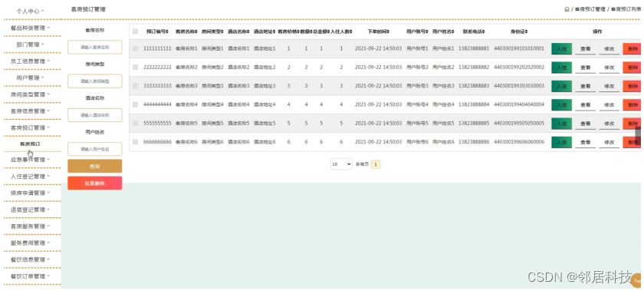This screenshot has height=291, width=644.
Task: Expand 房间类型管理 sidebar menu
Action: pos(31,94)
